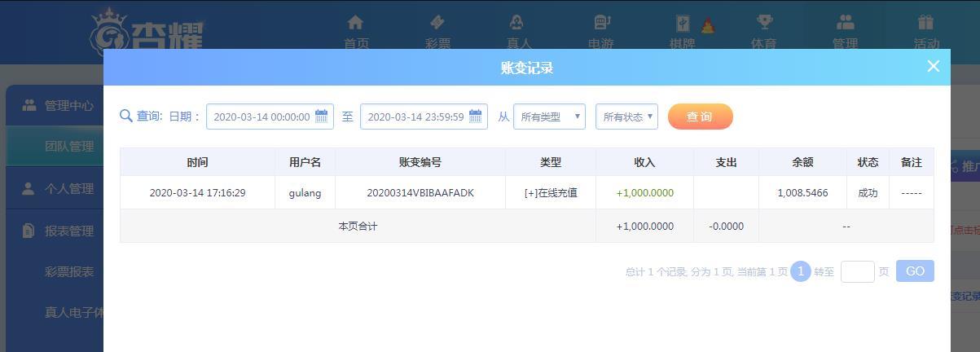980x352 pixels.
Task: Select page 1 in pagination
Action: point(800,271)
